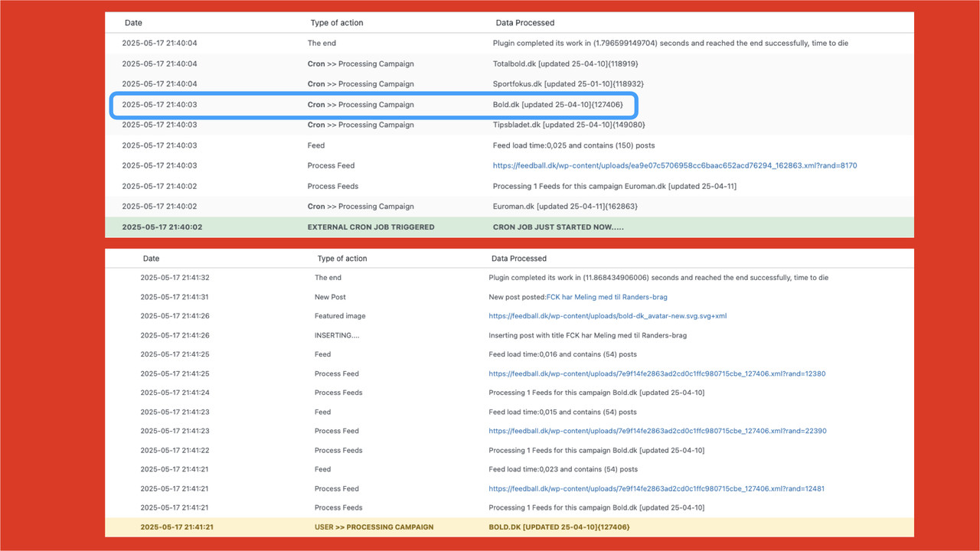Select 'Inserting post with title FCK har Meling med til Randers-brag'

[x=587, y=335]
